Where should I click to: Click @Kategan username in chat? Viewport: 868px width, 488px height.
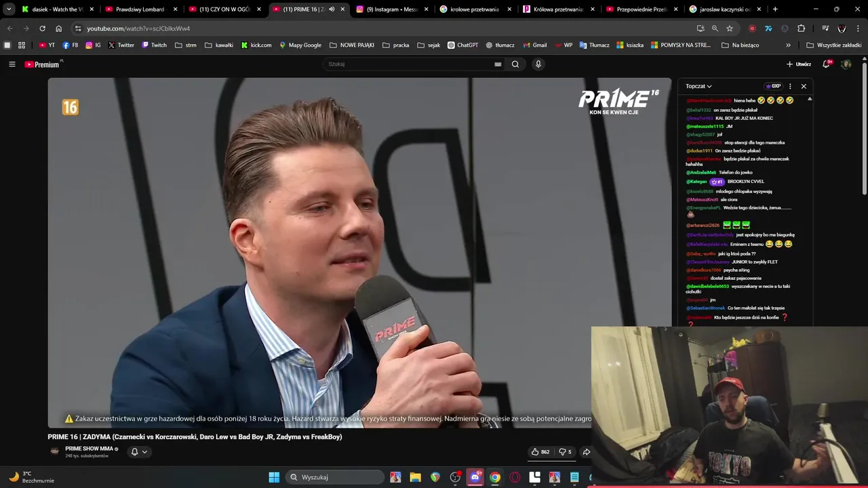[696, 182]
